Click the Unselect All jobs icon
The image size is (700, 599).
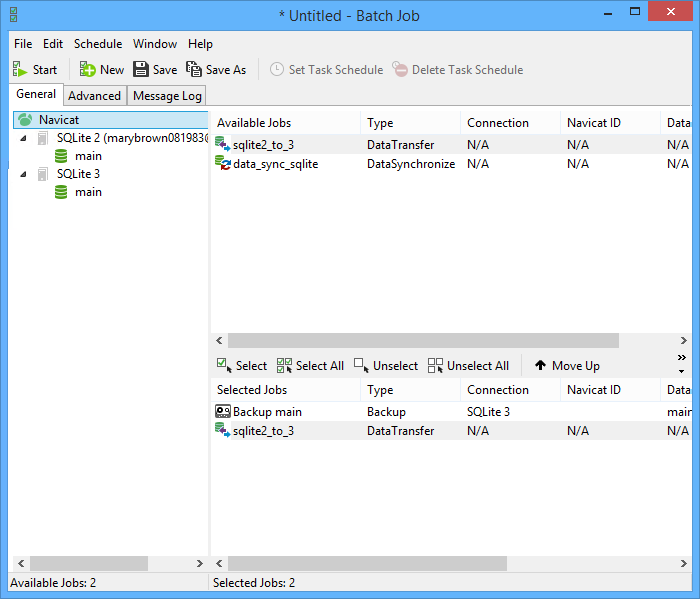(435, 366)
